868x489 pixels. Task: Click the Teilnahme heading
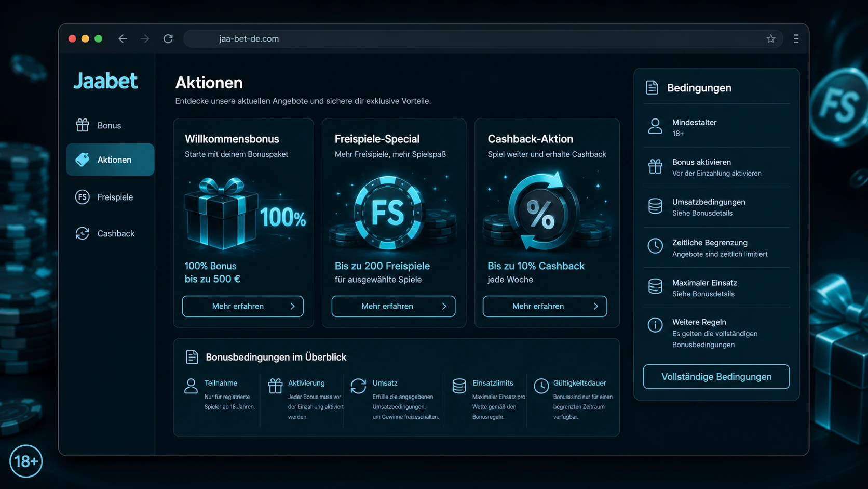221,383
